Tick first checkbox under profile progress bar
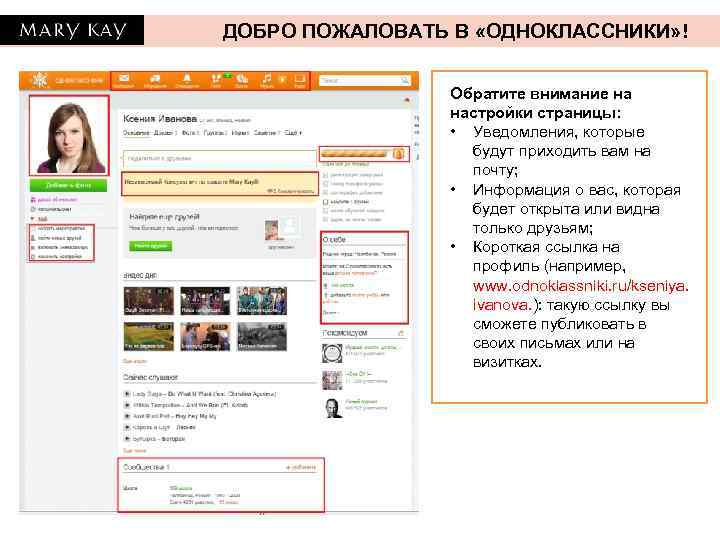Screen dimensions: 720x540 click(326, 175)
